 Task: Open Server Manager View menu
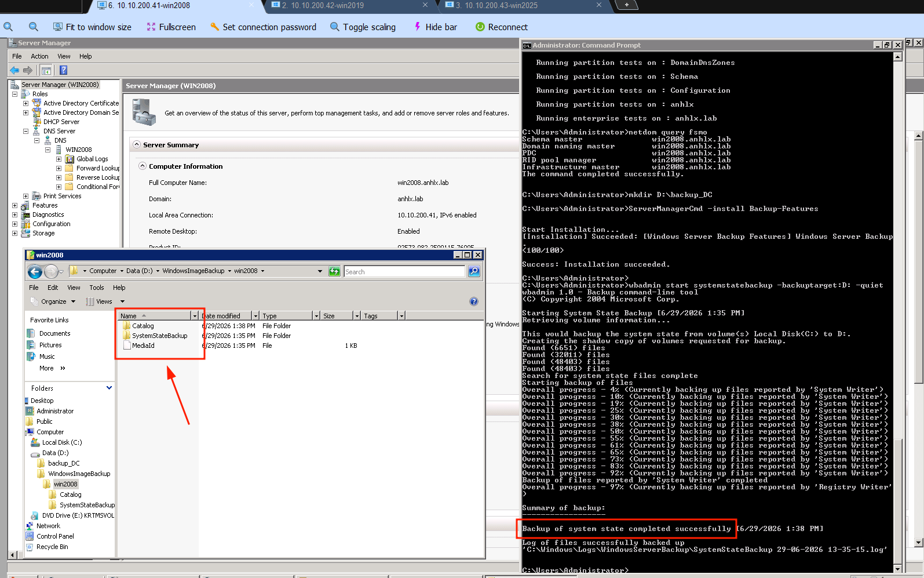pos(64,56)
